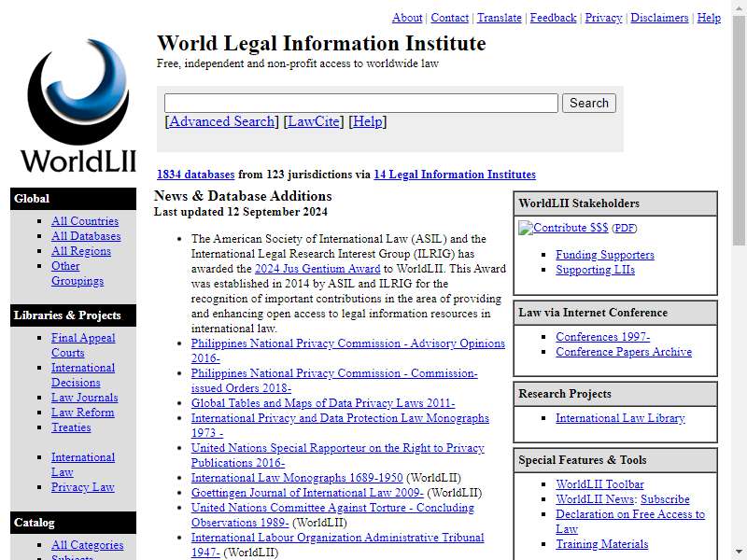Open Law Journals library link
The width and height of the screenshot is (747, 560).
pyautogui.click(x=85, y=398)
